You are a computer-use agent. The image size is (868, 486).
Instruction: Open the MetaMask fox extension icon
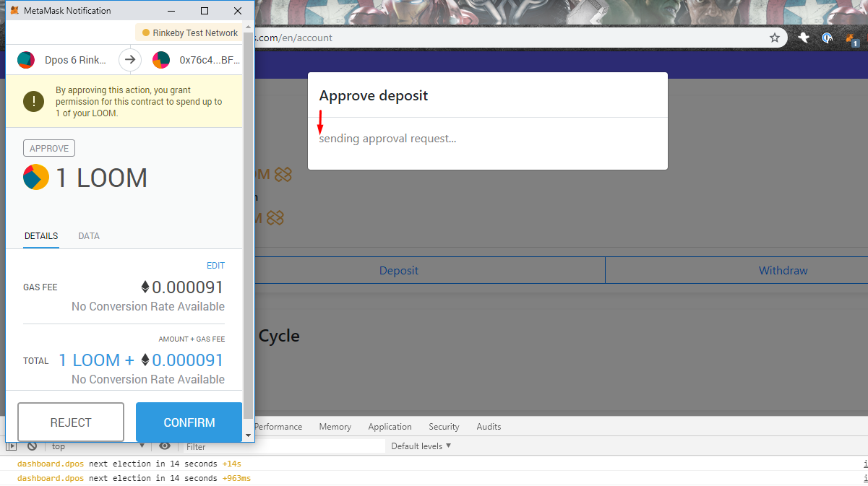(x=850, y=37)
